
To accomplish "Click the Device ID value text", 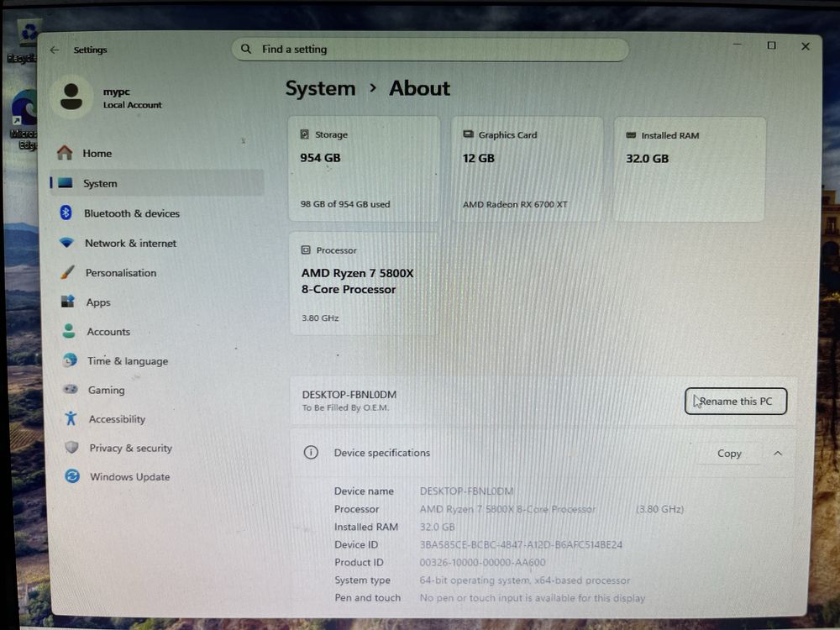I will (x=521, y=545).
